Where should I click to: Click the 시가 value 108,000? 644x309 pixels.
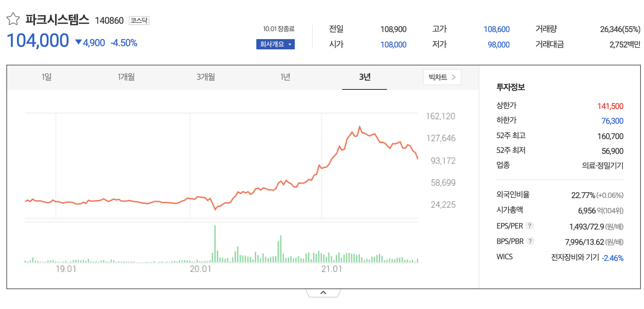pos(393,45)
